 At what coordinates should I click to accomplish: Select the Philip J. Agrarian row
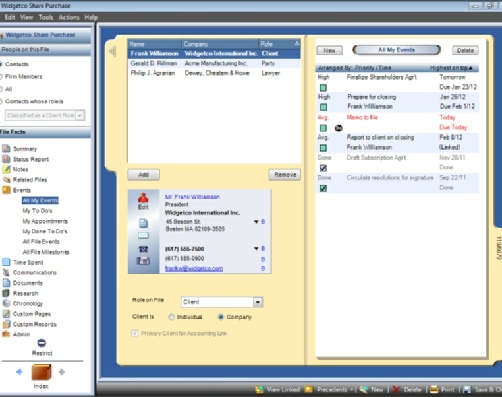pos(214,73)
